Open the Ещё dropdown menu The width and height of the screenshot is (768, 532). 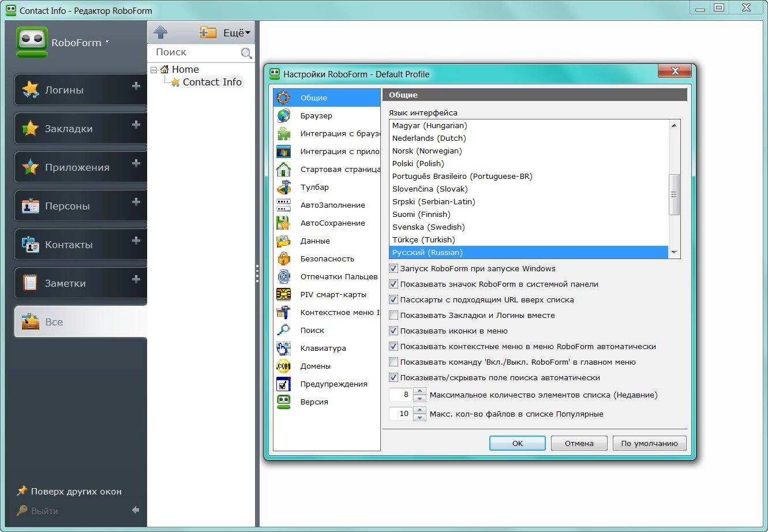point(237,33)
